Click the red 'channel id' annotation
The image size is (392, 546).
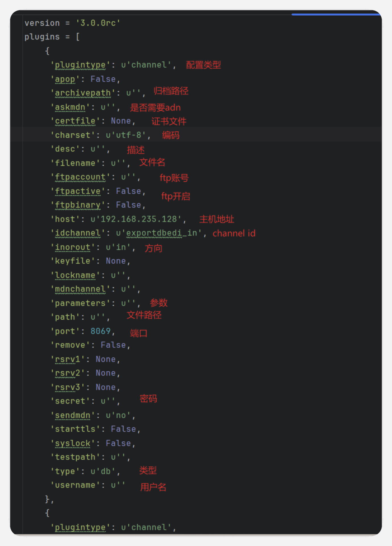point(234,233)
